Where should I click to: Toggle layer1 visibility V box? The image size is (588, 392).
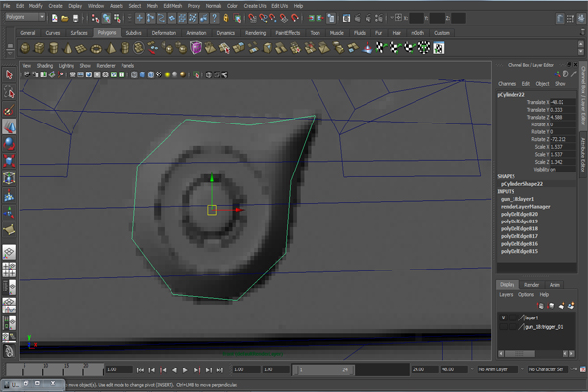pos(504,318)
